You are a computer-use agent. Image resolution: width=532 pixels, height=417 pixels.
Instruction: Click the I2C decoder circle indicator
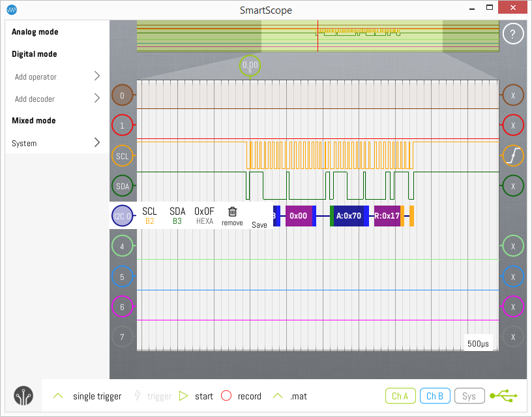(x=123, y=215)
